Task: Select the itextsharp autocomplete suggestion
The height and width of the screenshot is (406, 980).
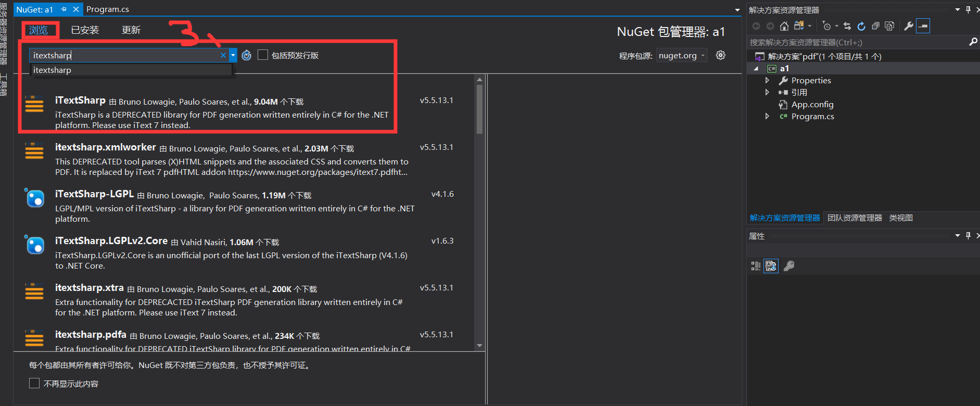Action: [131, 70]
